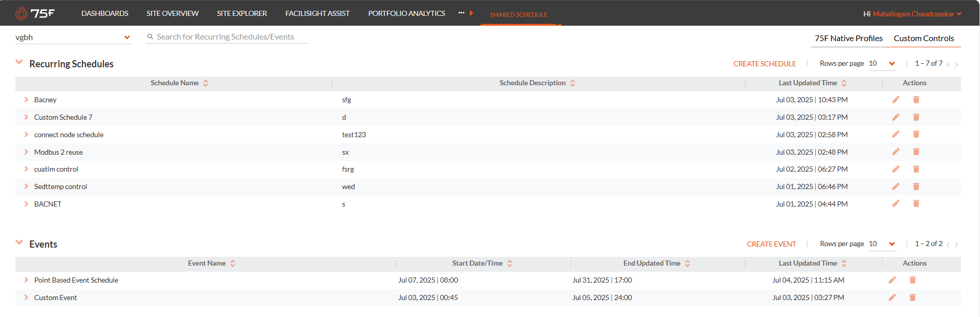Edit cuatim control schedule
The height and width of the screenshot is (317, 980).
coord(896,169)
